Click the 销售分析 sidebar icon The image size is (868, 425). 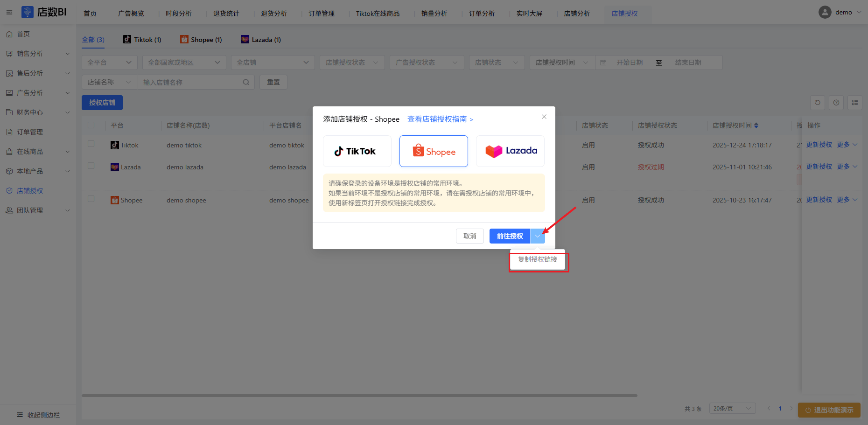[x=9, y=54]
